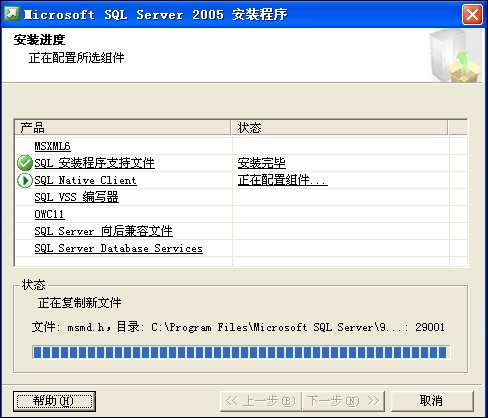This screenshot has width=488, height=418.
Task: Click the 下一步(N) next button
Action: pos(343,401)
